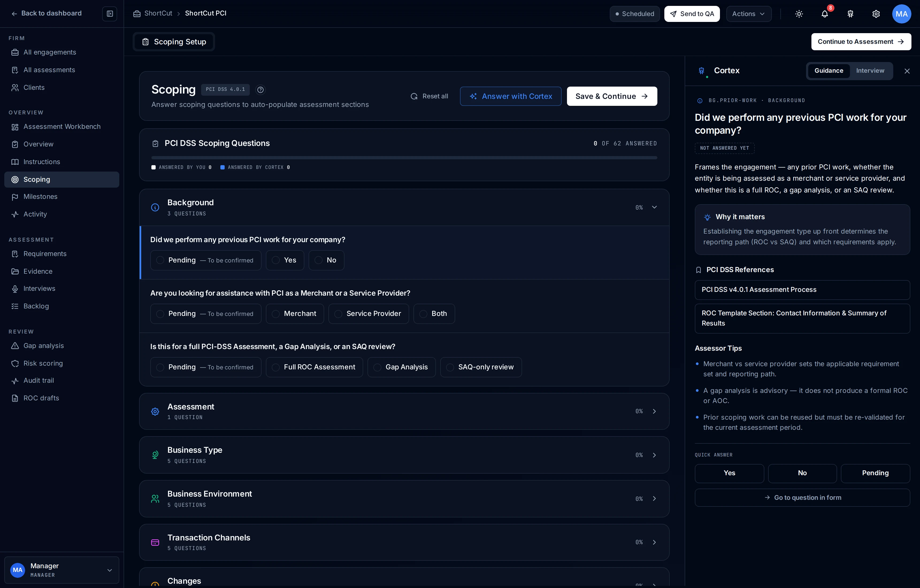Open ROC drafts in sidebar

click(62, 398)
